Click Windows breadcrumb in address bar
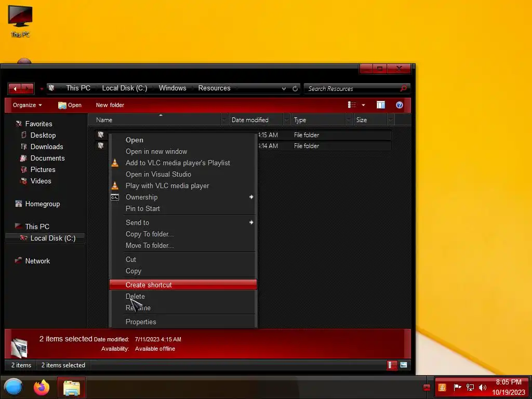532x399 pixels. tap(172, 88)
